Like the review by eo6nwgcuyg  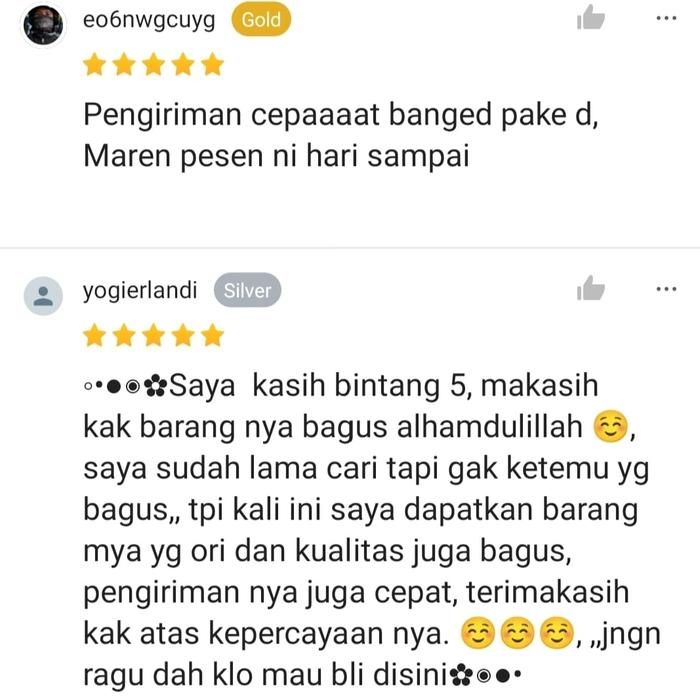point(591,18)
